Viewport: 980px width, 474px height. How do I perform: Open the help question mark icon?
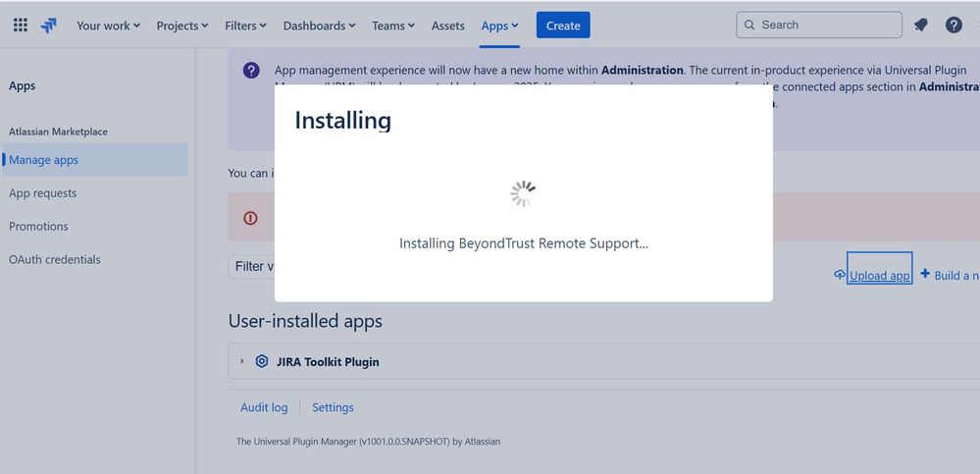[x=954, y=25]
